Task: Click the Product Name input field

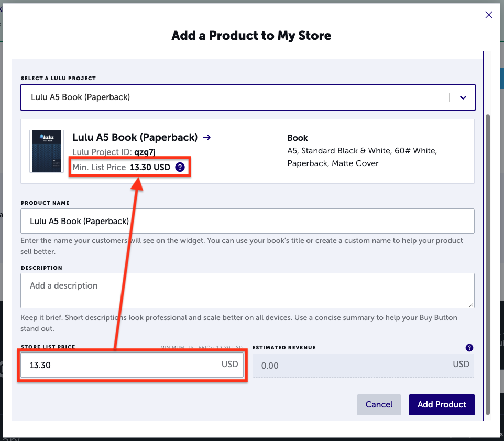Action: tap(247, 221)
